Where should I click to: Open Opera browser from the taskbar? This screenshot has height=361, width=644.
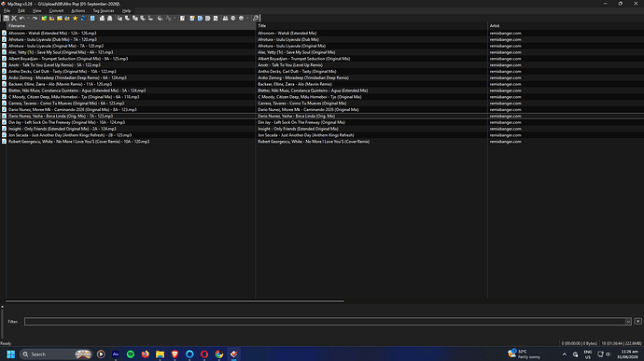[x=204, y=354]
